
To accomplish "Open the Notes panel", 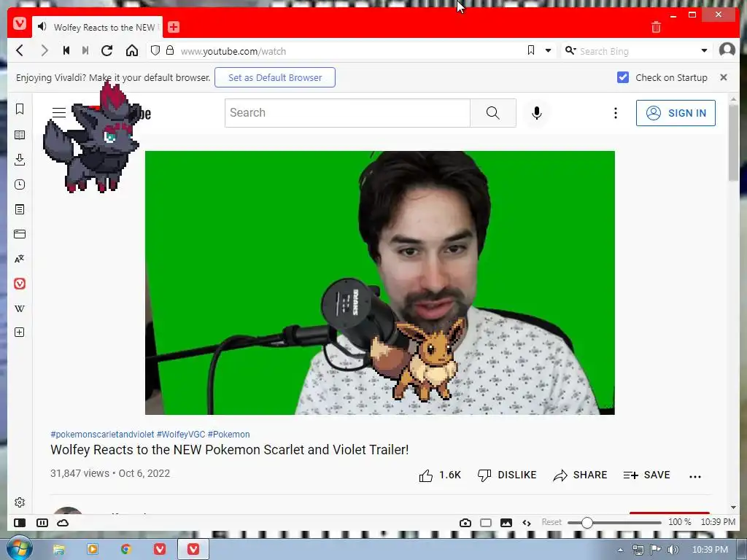I will pos(20,209).
